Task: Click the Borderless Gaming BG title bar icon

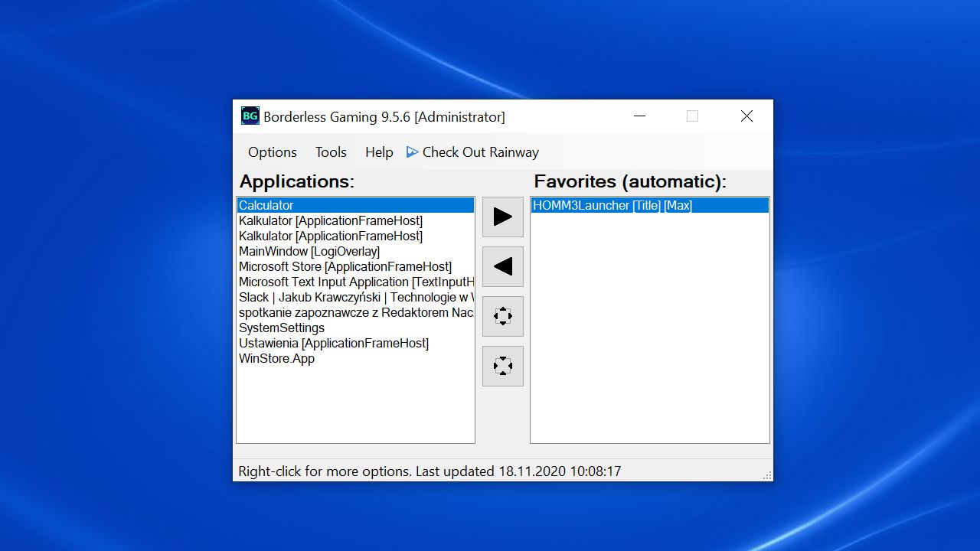Action: coord(250,116)
